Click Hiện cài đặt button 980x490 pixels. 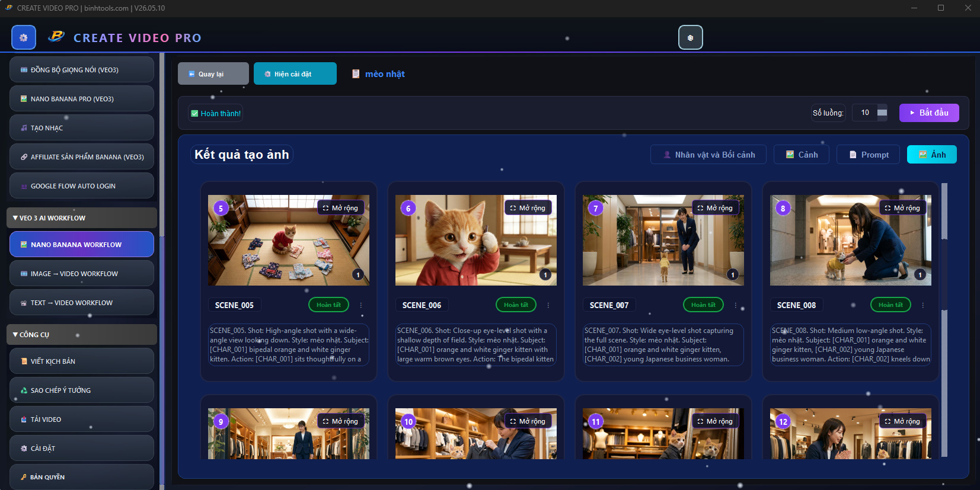pos(295,74)
